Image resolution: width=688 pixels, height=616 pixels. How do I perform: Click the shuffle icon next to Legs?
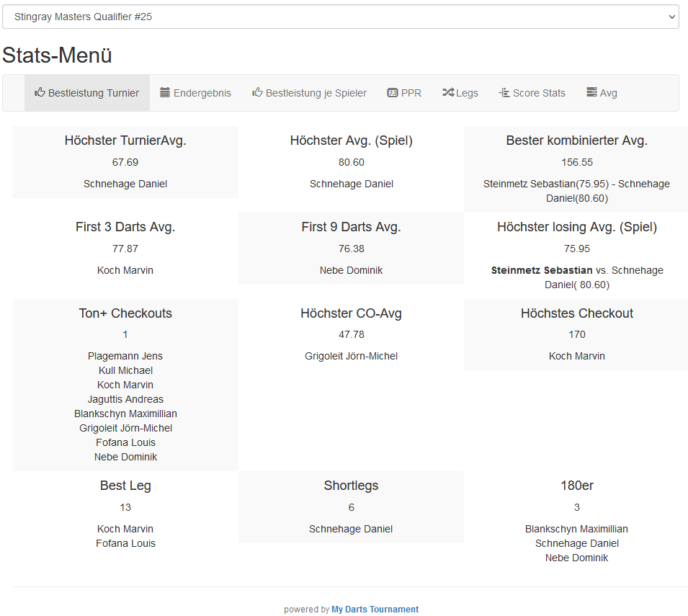click(448, 93)
